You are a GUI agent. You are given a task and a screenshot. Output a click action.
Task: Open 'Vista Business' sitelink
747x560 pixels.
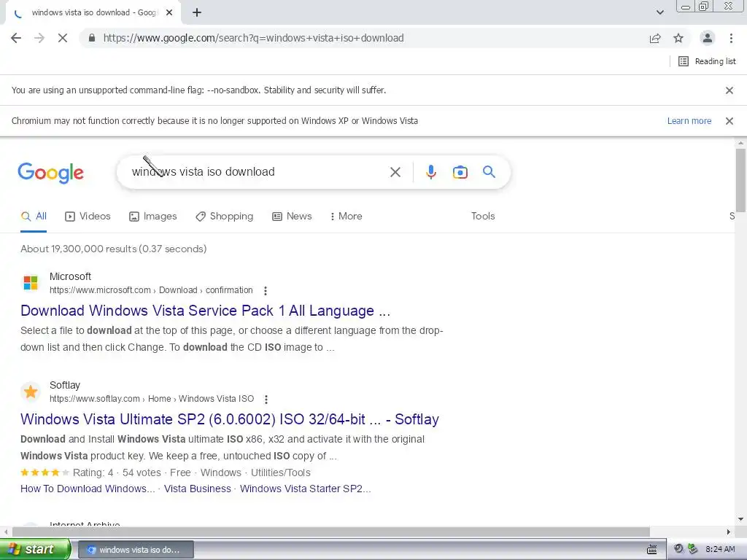197,489
